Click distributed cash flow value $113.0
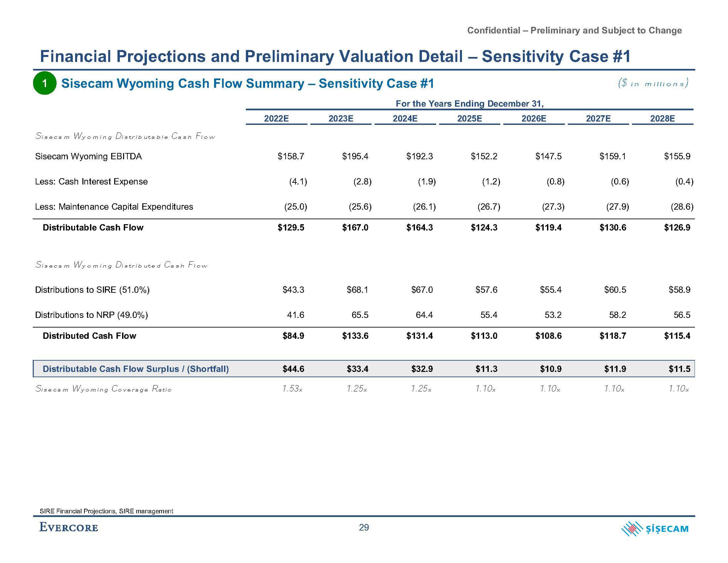 (x=484, y=336)
